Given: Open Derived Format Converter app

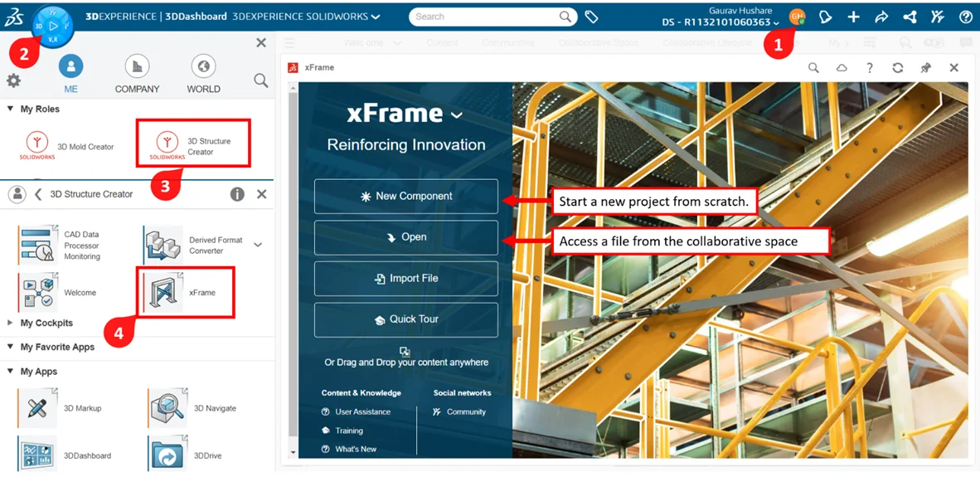Looking at the screenshot, I should click(194, 245).
